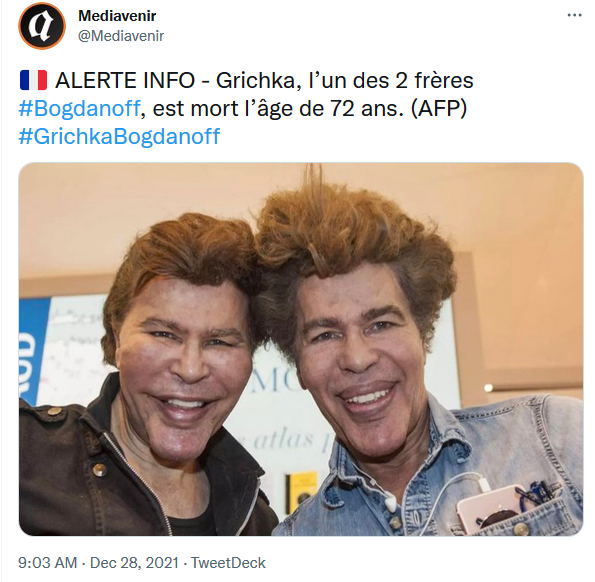
Task: Open the #Bogdanoff hashtag
Action: pyautogui.click(x=79, y=109)
